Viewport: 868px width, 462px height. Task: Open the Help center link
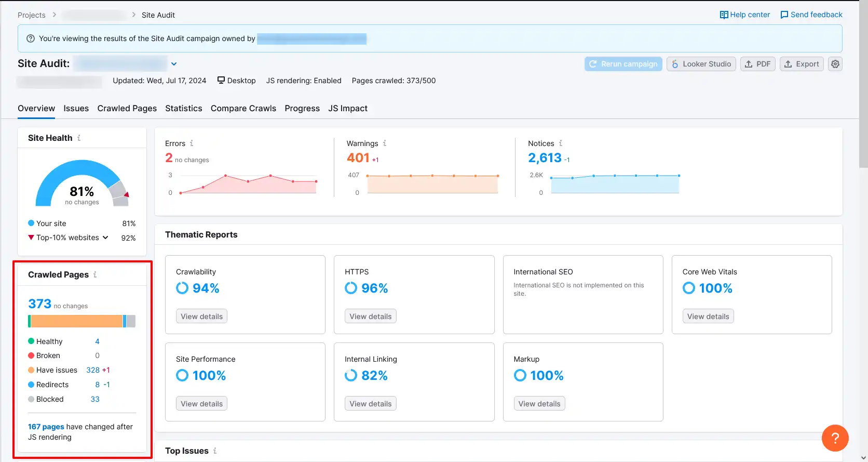coord(745,15)
